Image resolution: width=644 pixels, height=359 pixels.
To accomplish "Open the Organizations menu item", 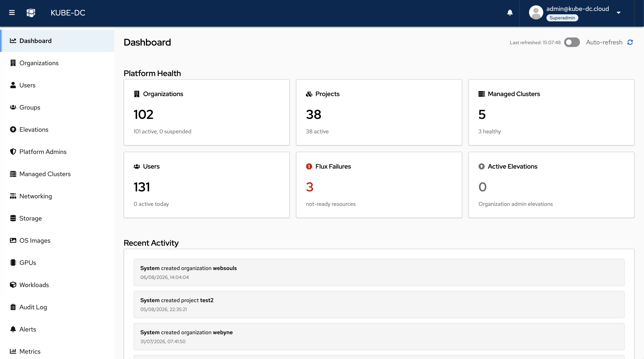I will pos(57,63).
